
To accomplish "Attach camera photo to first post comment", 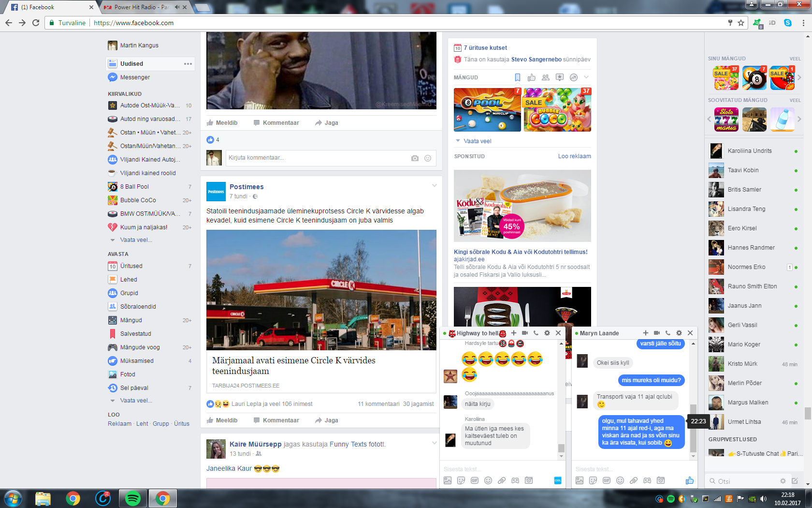I will click(415, 158).
